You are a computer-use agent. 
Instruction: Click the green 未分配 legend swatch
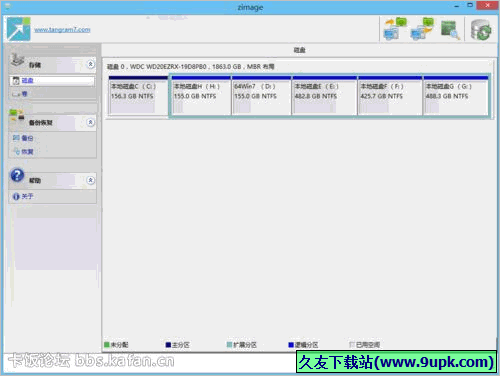click(x=107, y=344)
